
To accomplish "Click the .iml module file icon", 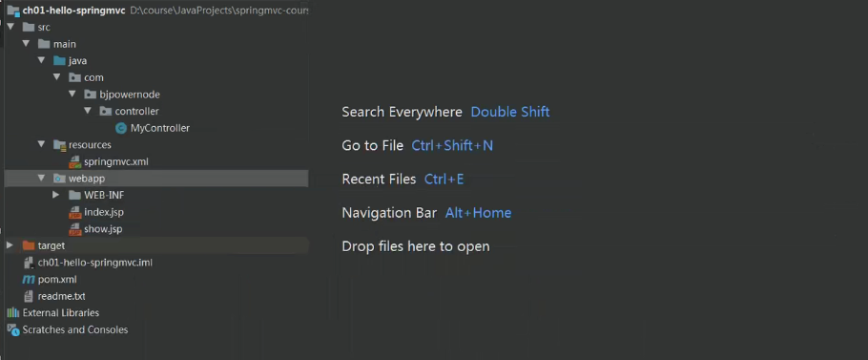I will coord(29,263).
